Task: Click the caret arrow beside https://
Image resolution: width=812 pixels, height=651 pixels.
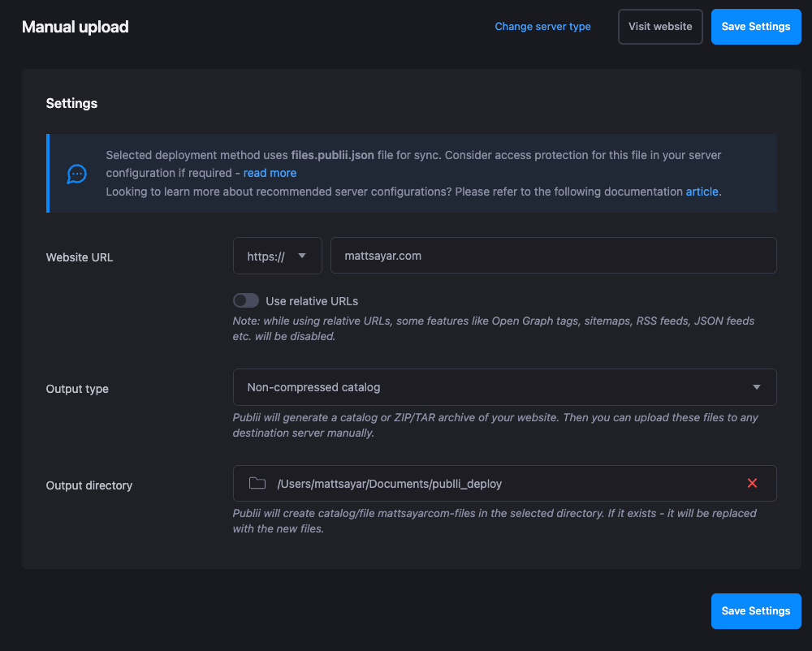Action: coord(302,256)
